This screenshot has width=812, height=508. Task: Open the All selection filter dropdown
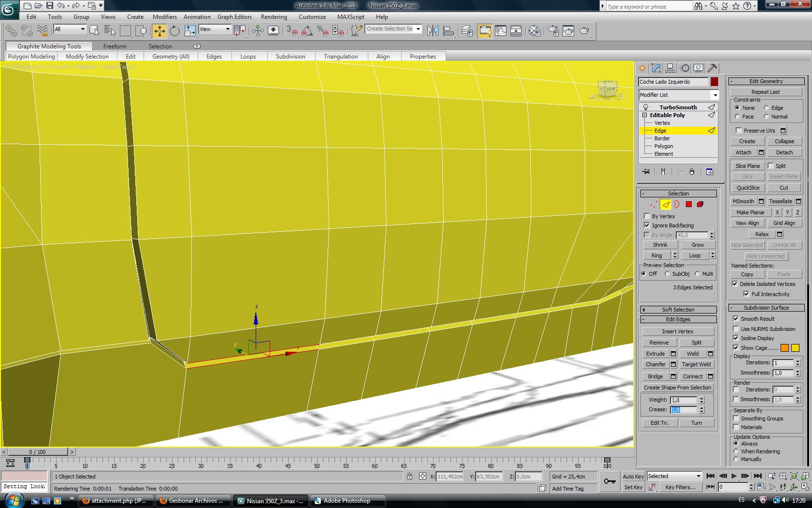(x=70, y=29)
